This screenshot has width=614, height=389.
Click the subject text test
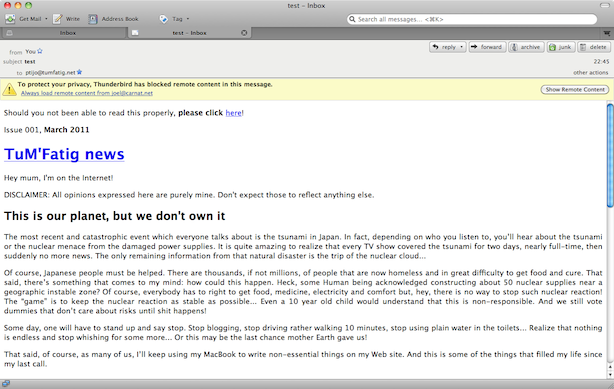pos(30,62)
